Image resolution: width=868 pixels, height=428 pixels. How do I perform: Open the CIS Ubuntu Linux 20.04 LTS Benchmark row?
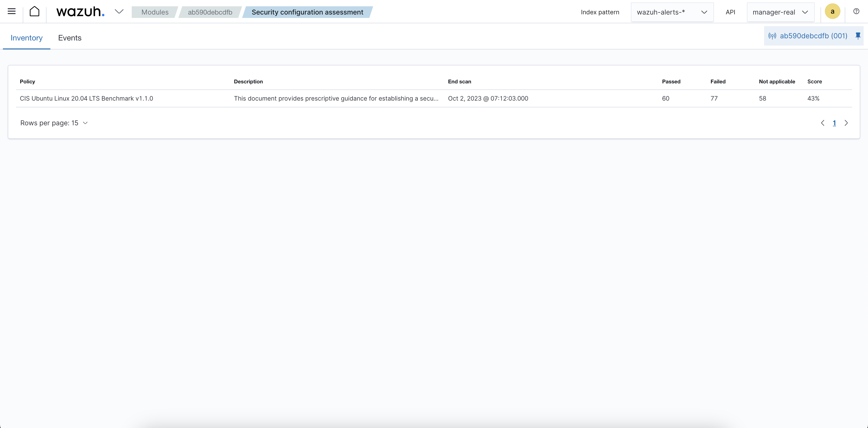(x=86, y=98)
